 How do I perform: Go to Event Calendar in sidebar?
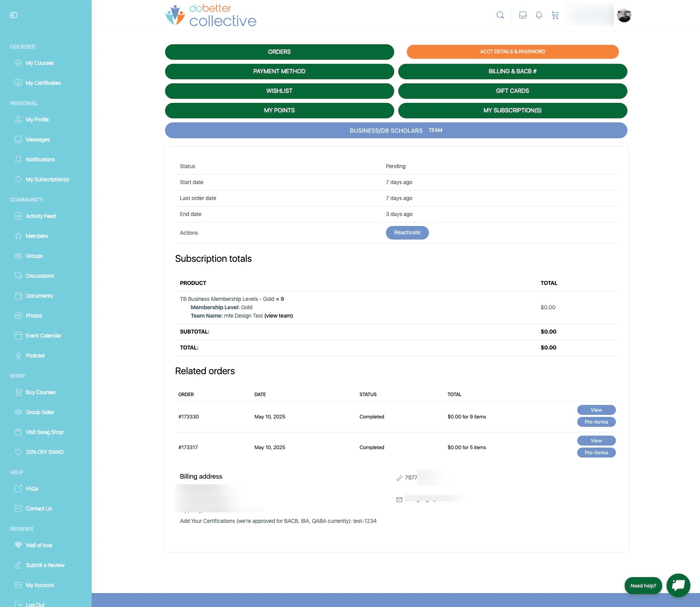click(43, 336)
